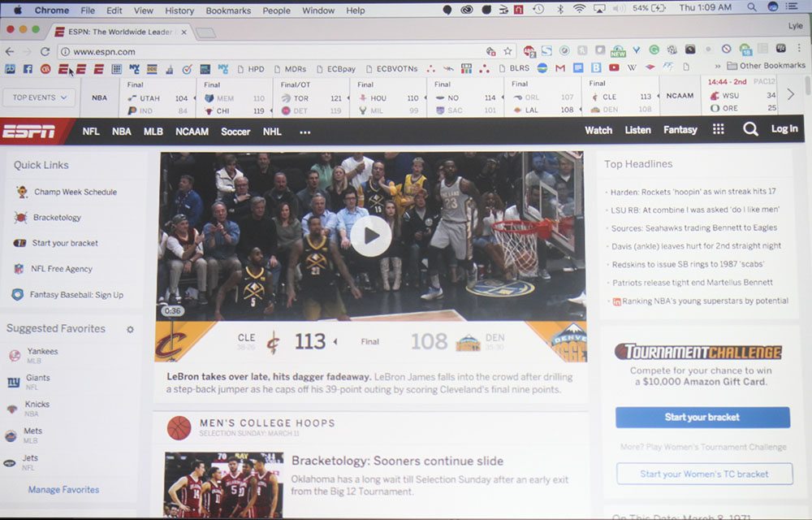Select NHL in the ESPN navigation
Image resolution: width=812 pixels, height=520 pixels.
272,132
